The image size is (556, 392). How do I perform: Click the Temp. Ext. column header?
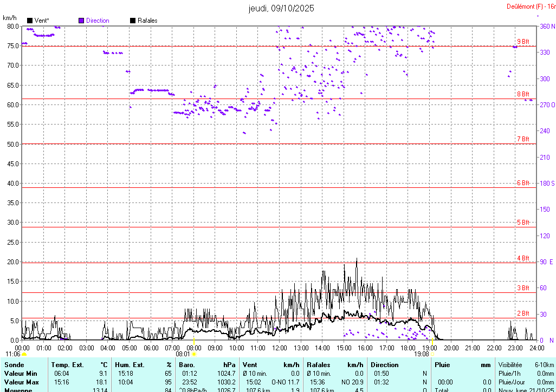tap(68, 365)
